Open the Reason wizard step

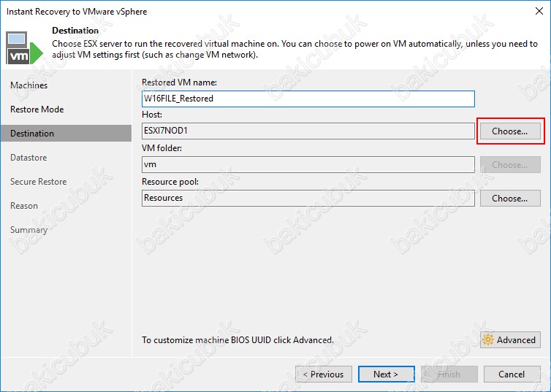[x=24, y=206]
